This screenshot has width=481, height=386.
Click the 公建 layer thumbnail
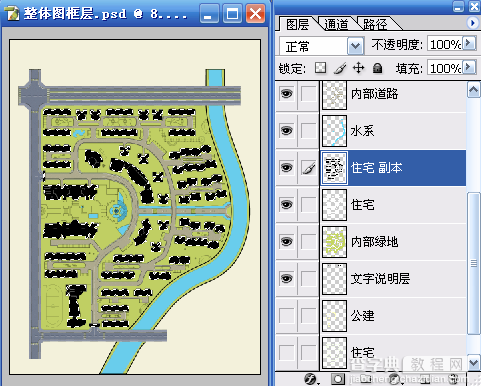point(334,316)
